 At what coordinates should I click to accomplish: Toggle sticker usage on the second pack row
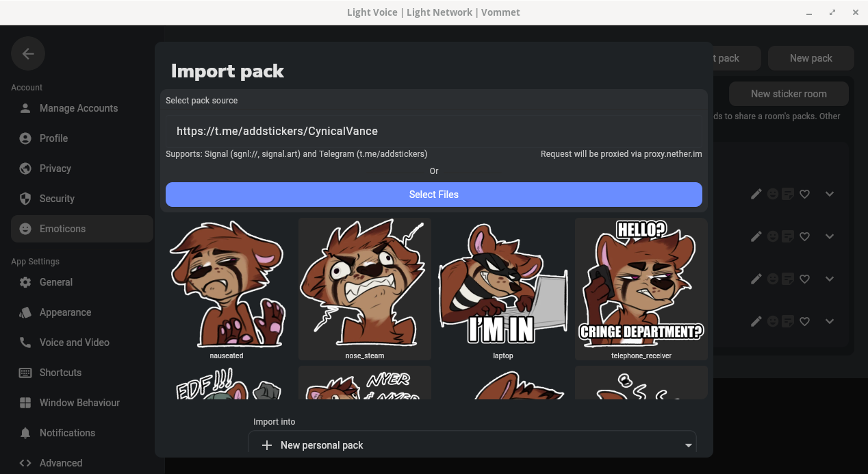[x=788, y=236]
